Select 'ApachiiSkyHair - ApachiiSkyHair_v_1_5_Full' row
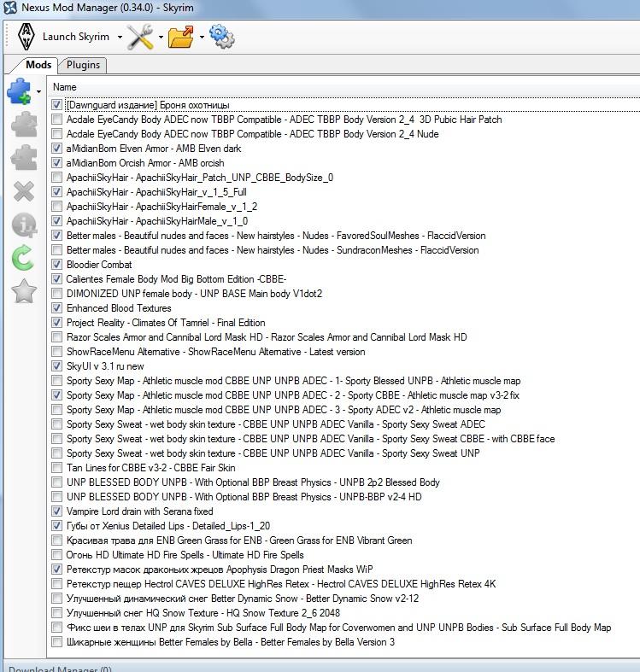640x672 pixels. [156, 192]
